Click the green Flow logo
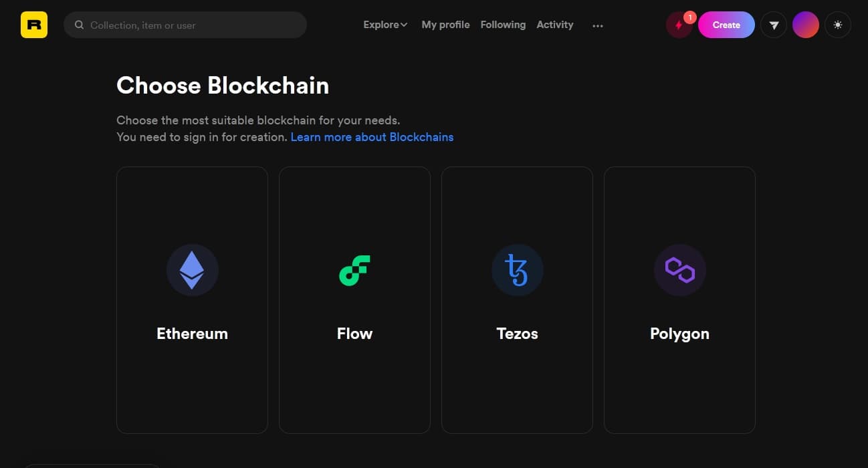Image resolution: width=868 pixels, height=468 pixels. 354,270
